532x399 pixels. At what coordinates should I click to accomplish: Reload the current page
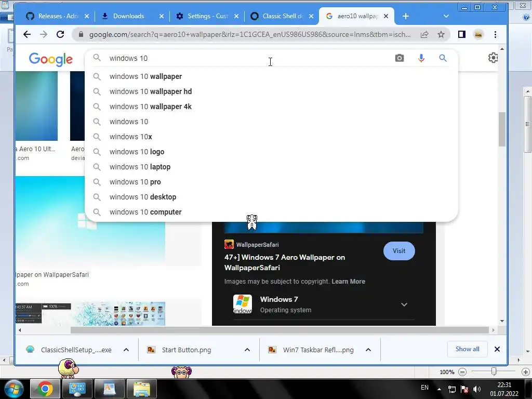(x=60, y=34)
